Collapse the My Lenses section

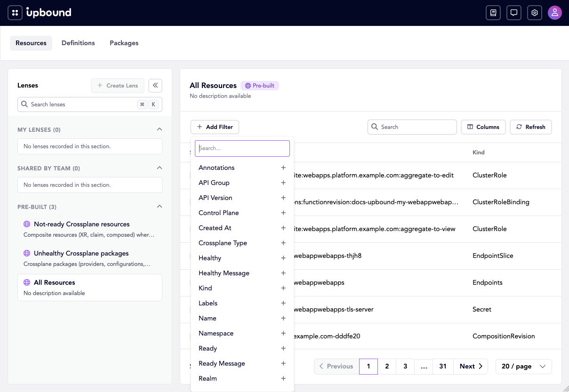[160, 129]
